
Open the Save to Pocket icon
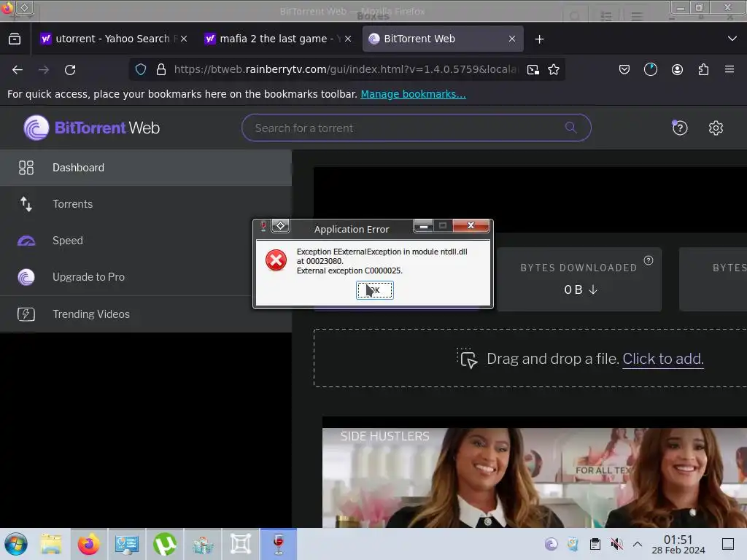click(624, 69)
